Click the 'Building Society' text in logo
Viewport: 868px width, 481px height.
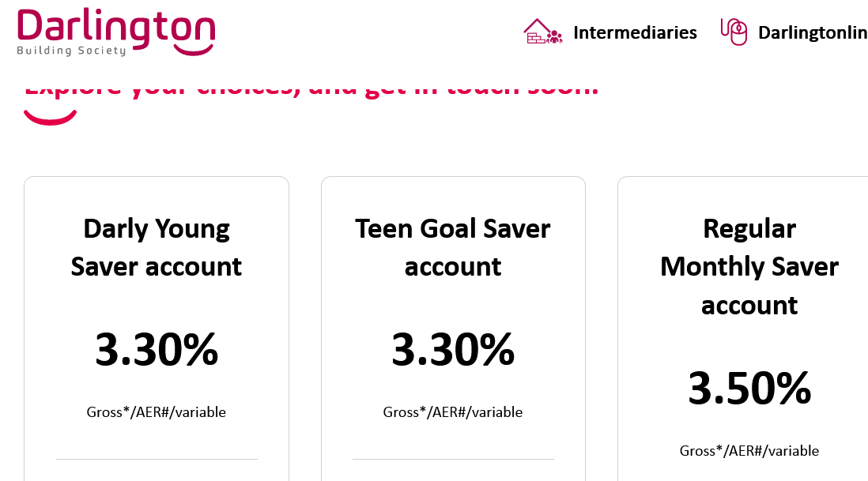pyautogui.click(x=71, y=51)
